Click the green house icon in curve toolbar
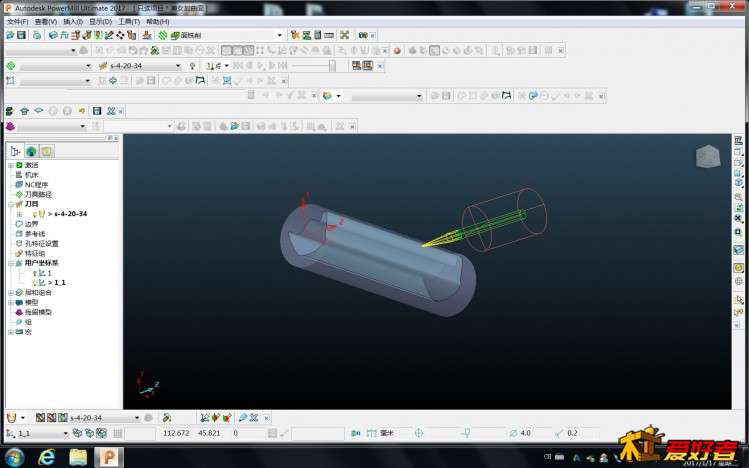Image resolution: width=749 pixels, height=468 pixels. tap(24, 111)
